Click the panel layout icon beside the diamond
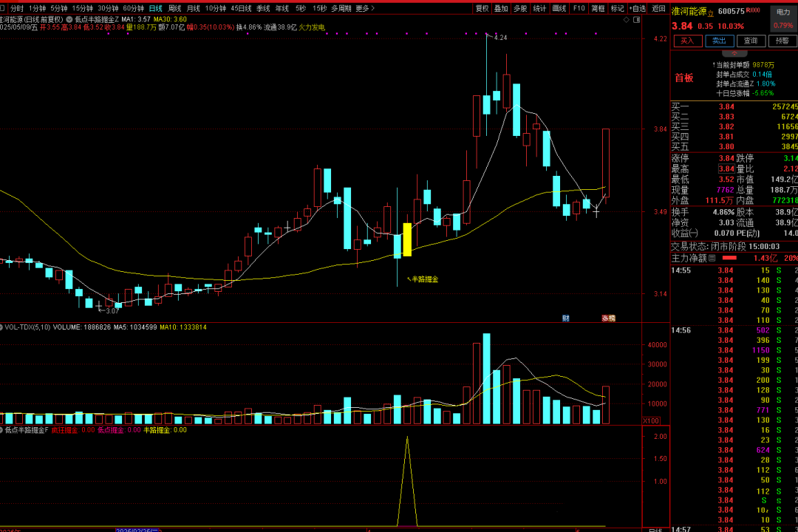 [638, 20]
